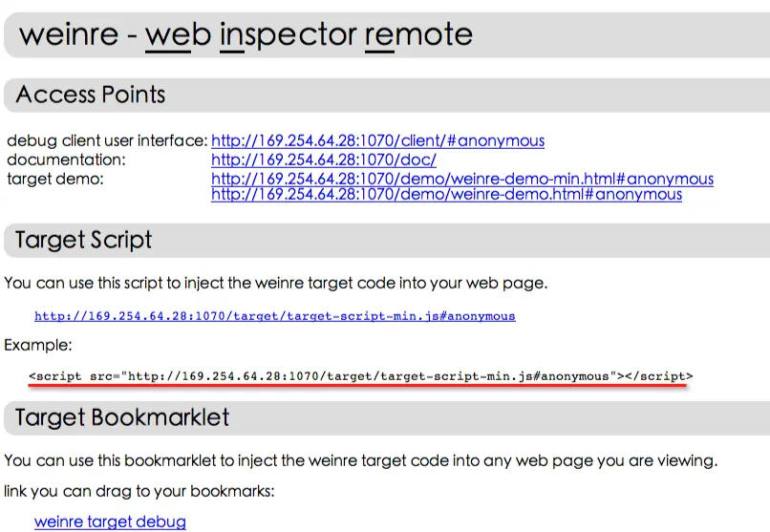Open the documentation link ending in /doc/
Screen dimensions: 770x532
323,160
